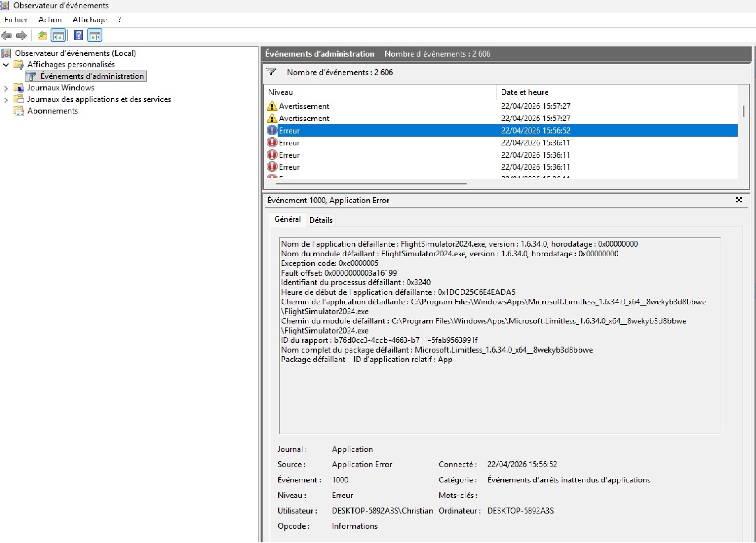Click the folder up-level toolbar icon
Screen dimensions: 756x543
click(x=42, y=36)
